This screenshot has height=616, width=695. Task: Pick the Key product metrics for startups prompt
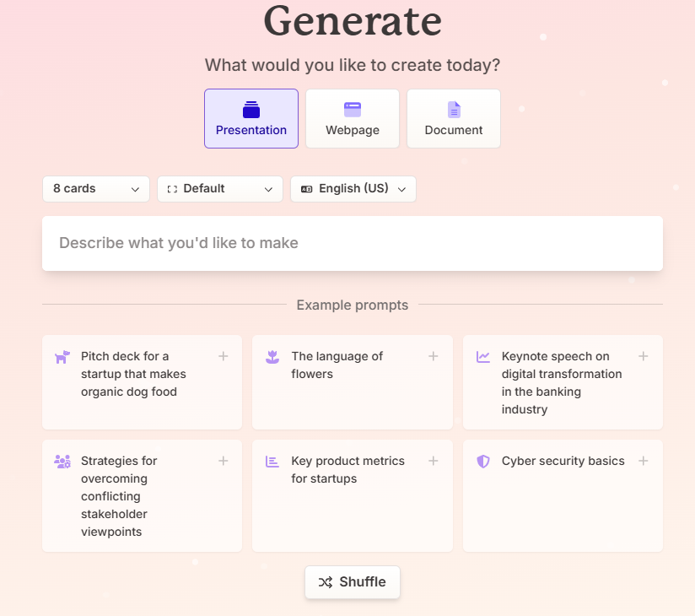(347, 470)
